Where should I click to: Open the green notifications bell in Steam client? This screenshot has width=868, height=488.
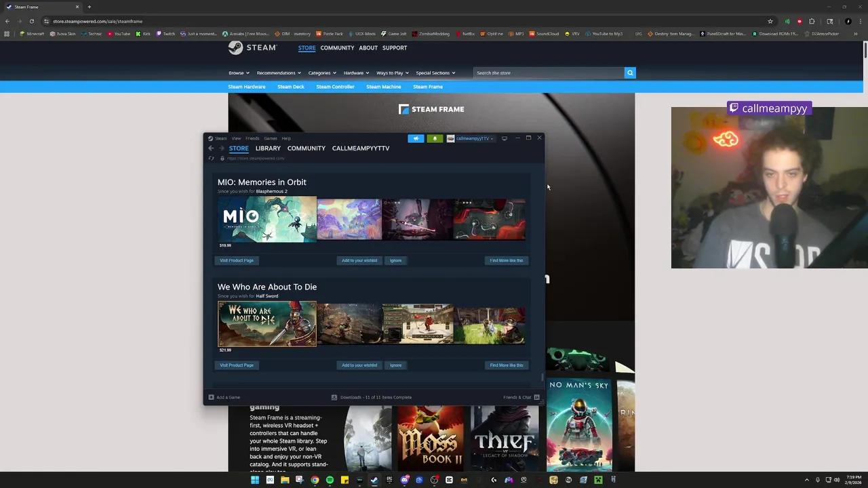click(435, 138)
